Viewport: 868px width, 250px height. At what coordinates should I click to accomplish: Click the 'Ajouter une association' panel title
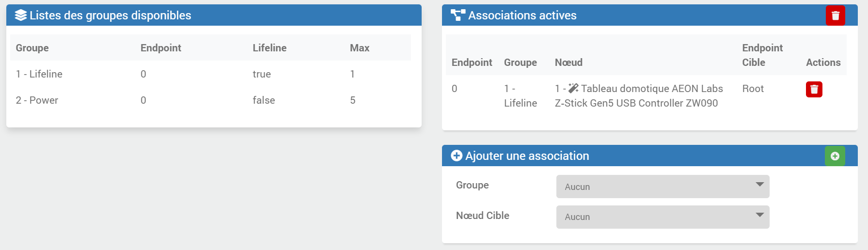(x=527, y=156)
